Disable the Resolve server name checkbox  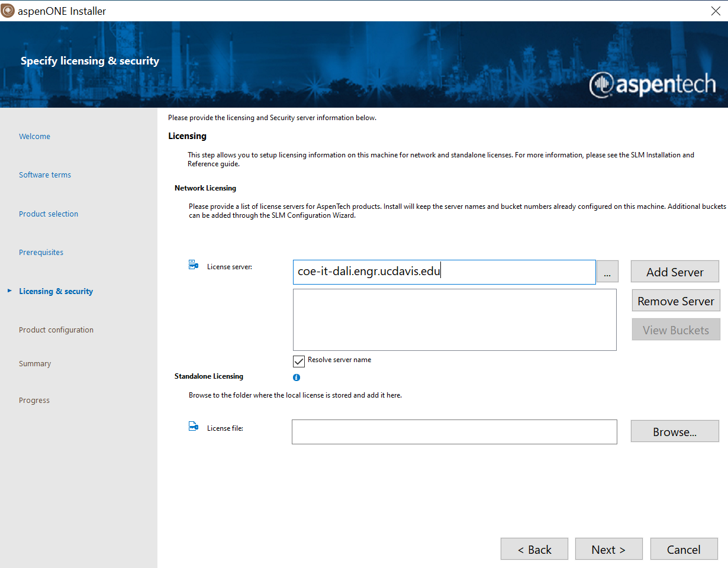click(x=299, y=361)
